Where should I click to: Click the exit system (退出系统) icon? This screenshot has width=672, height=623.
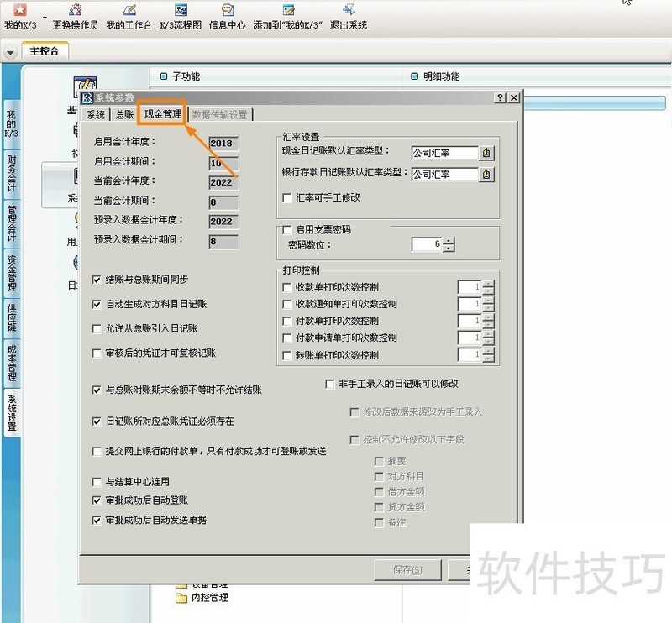pyautogui.click(x=349, y=10)
